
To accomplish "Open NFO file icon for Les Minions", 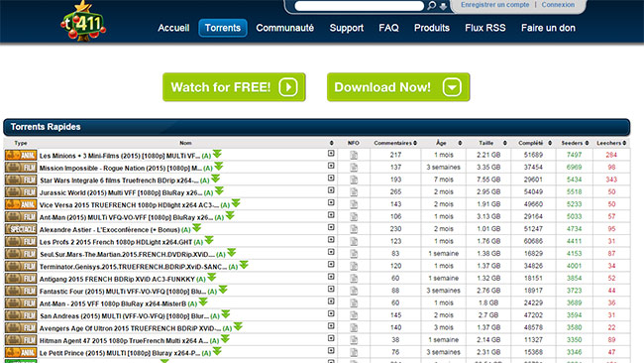I will point(354,156).
